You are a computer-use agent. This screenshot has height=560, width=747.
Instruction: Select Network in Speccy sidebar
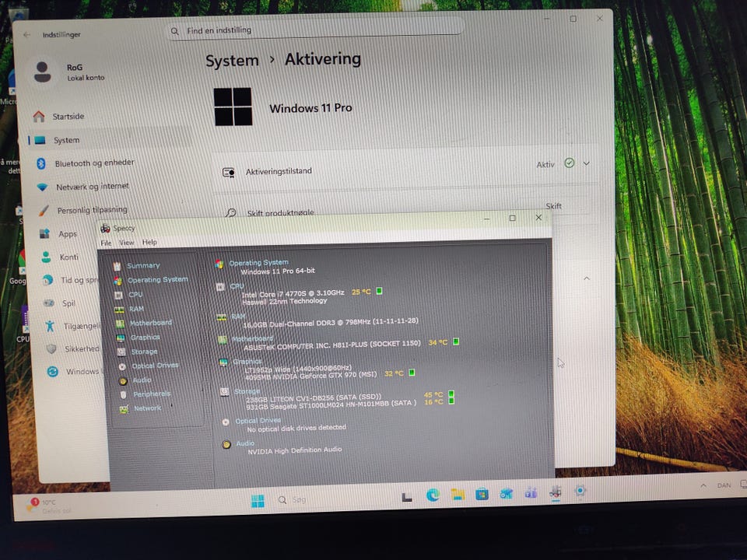coord(147,408)
